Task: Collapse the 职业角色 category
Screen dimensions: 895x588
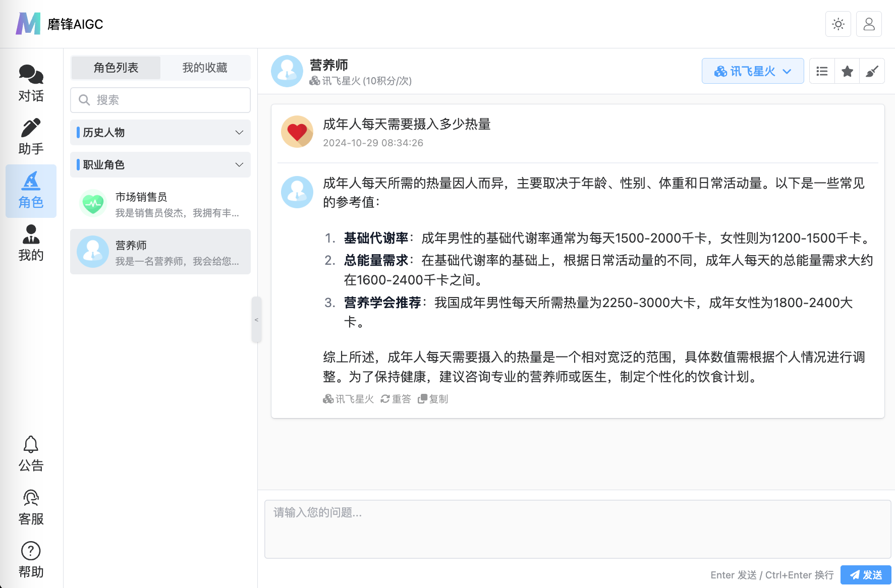Action: click(x=160, y=165)
